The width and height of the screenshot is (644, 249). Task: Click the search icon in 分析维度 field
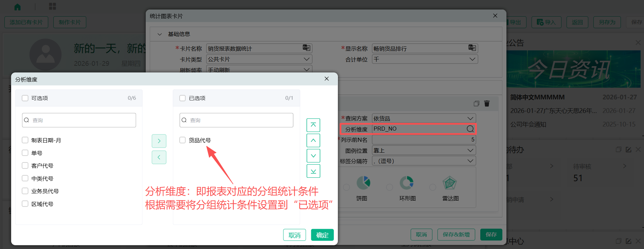(470, 129)
